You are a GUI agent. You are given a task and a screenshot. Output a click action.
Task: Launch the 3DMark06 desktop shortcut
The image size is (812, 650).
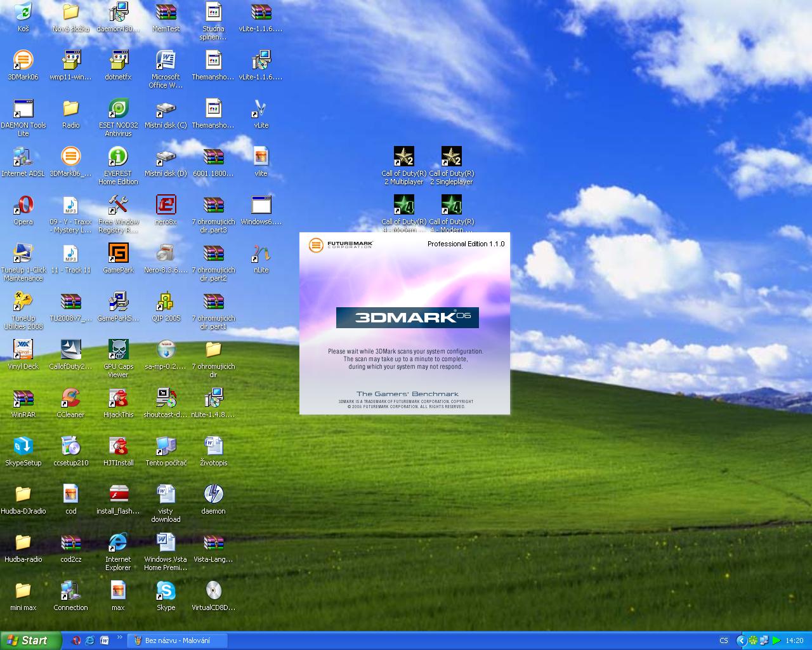pos(23,60)
